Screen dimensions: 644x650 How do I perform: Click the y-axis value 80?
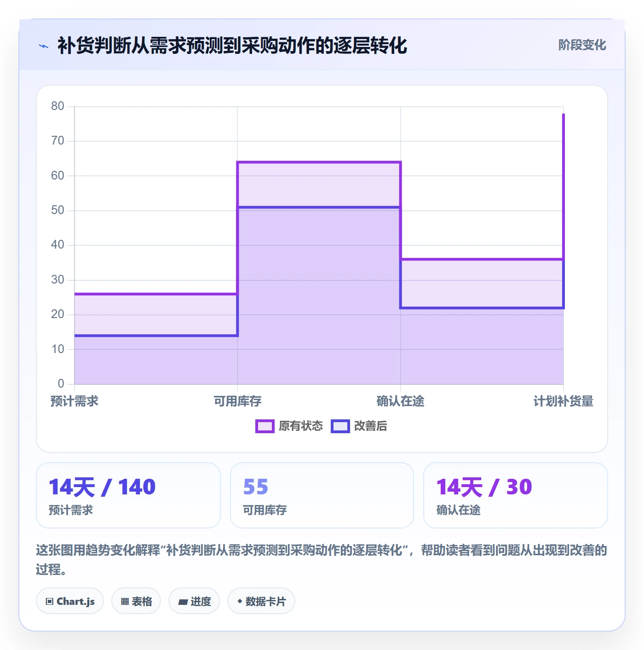(57, 106)
